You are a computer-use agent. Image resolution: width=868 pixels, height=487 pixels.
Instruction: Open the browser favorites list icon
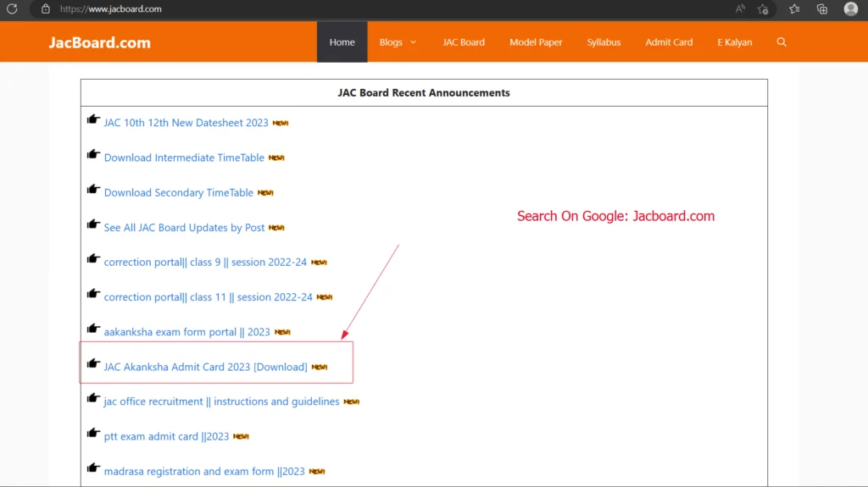(794, 9)
